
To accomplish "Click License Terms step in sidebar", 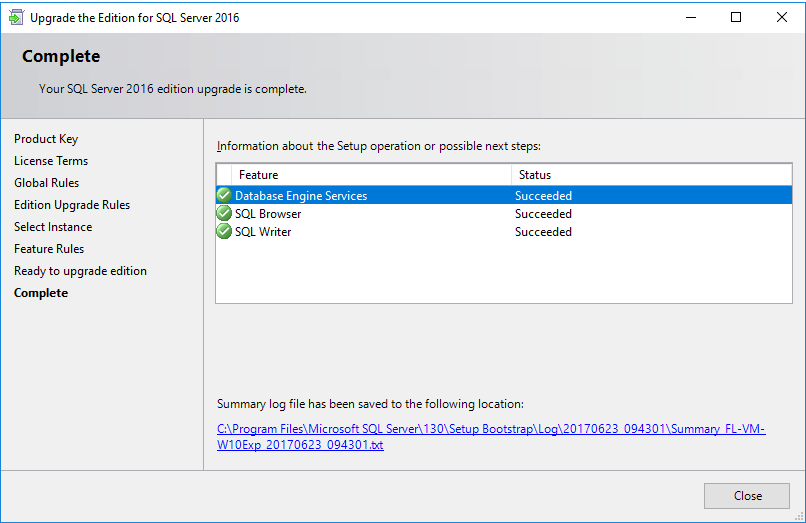I will coord(51,161).
